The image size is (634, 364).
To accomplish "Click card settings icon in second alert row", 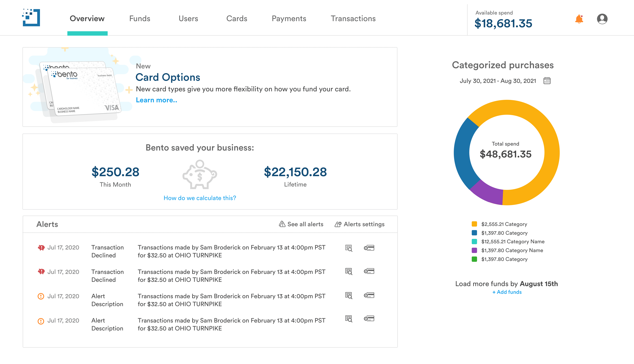I will click(x=369, y=271).
